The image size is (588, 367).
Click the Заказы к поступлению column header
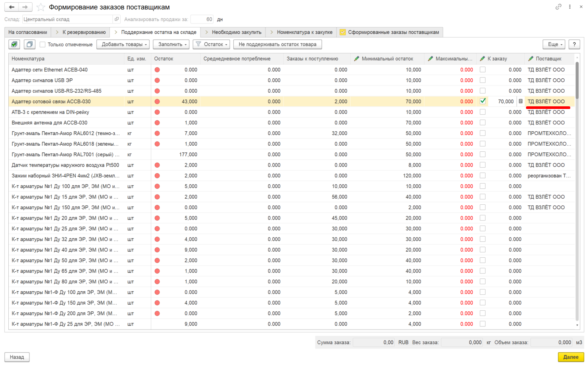pos(317,59)
